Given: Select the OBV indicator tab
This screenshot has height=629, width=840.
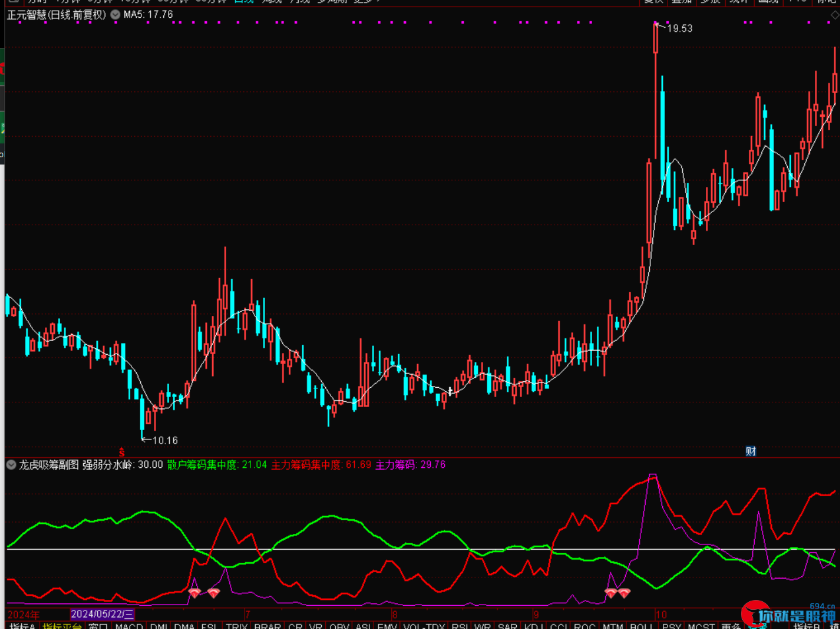Looking at the screenshot, I should [x=339, y=625].
